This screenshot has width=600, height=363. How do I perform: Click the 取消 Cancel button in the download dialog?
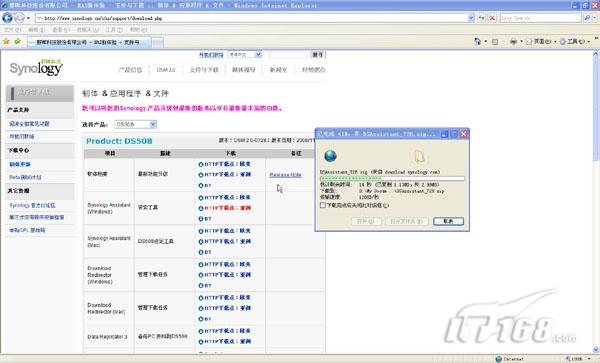coord(448,221)
